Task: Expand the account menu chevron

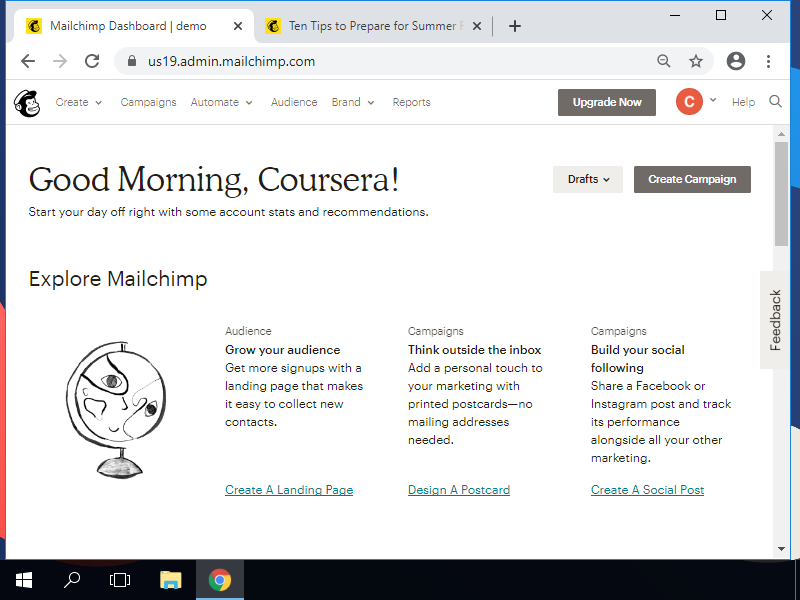Action: [713, 100]
